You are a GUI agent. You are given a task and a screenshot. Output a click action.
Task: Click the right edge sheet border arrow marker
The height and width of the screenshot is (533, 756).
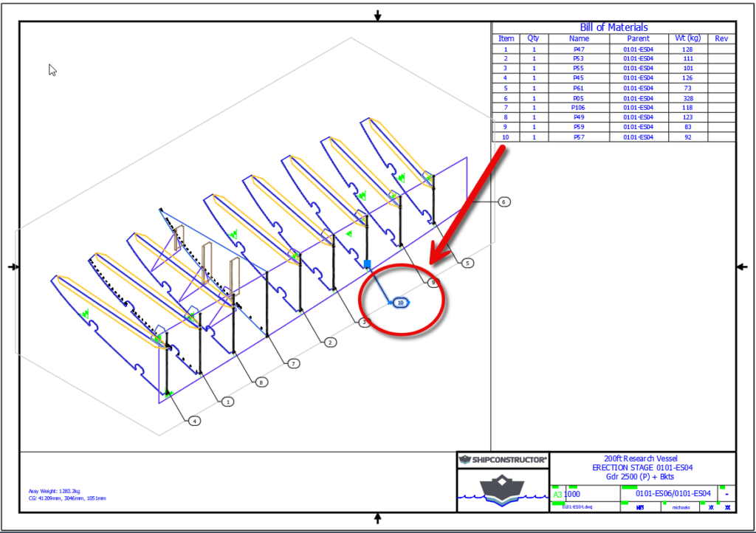tap(743, 266)
